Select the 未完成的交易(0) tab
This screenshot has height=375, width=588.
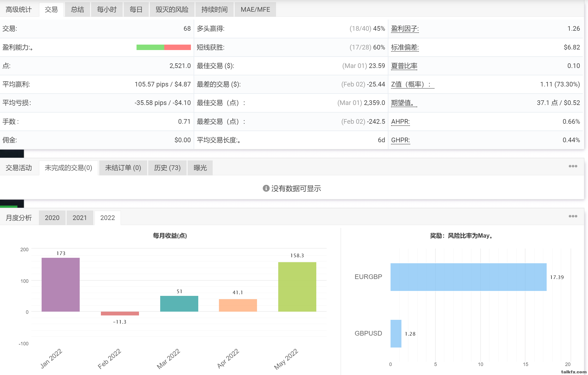click(x=69, y=168)
